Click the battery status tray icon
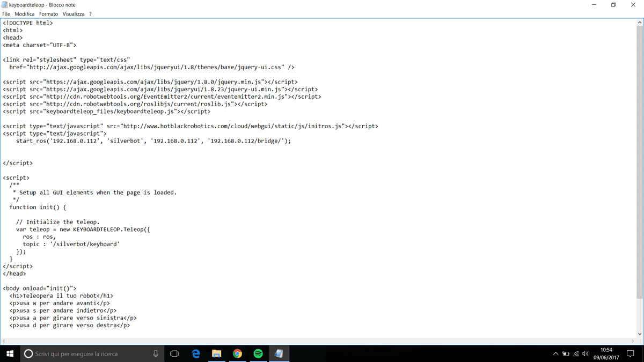The image size is (644, 362). pos(566,354)
